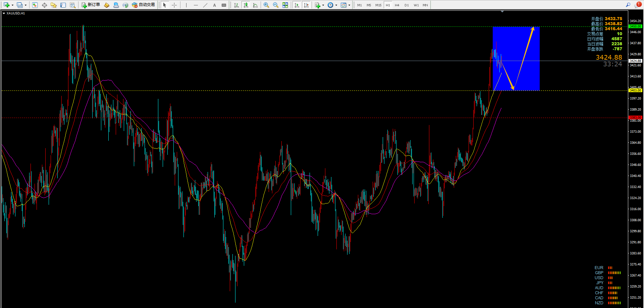Viewport: 644px width, 308px height.
Task: Click the blue forecast rectangle on chart
Action: click(516, 58)
